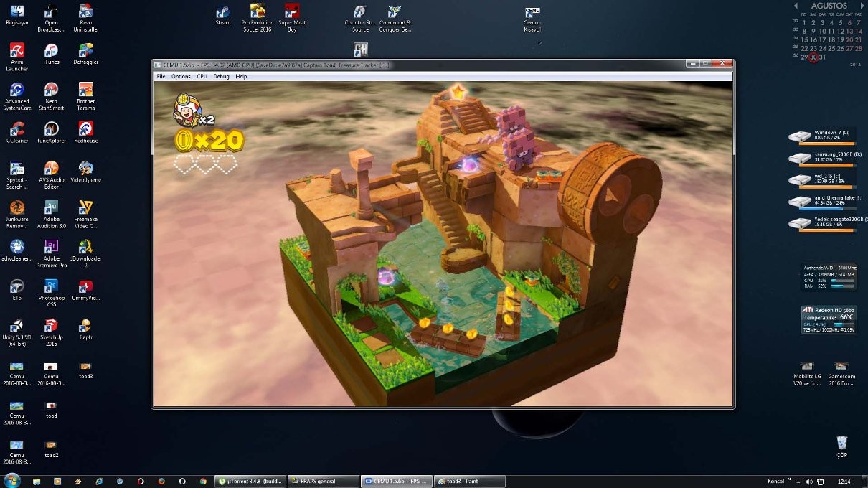Select the Bilgisayar desktop icon
868x488 pixels.
point(17,16)
